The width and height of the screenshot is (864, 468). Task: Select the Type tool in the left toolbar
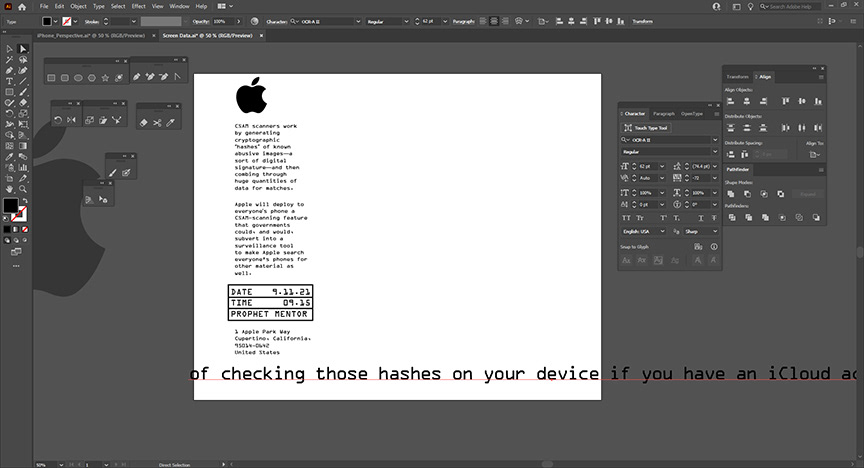click(x=9, y=81)
